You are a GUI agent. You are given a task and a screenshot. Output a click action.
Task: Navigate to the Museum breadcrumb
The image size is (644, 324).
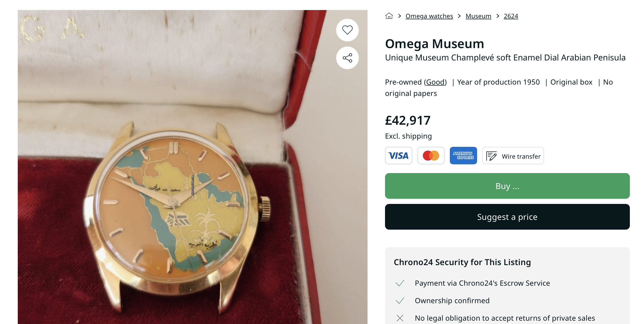coord(478,16)
